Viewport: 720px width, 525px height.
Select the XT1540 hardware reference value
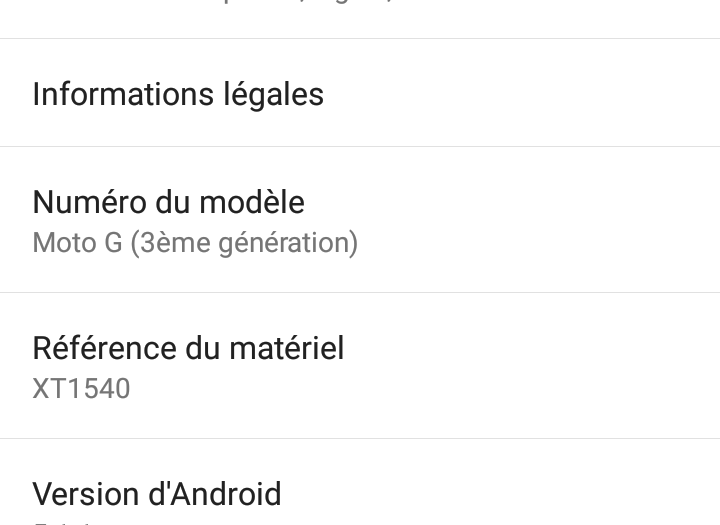tap(81, 388)
